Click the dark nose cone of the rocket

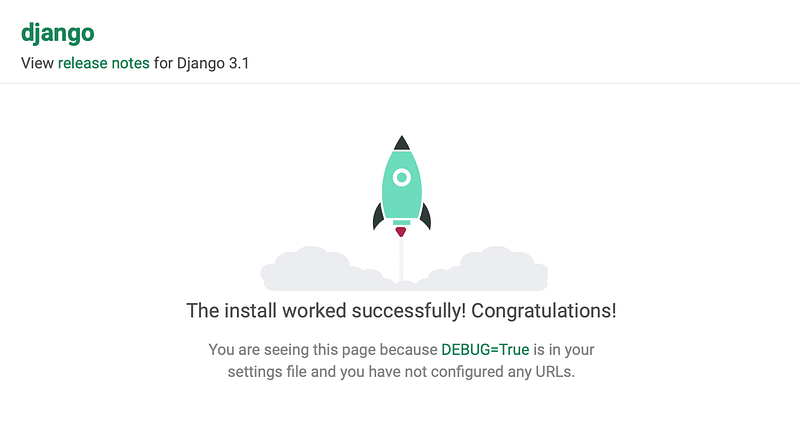pyautogui.click(x=402, y=143)
